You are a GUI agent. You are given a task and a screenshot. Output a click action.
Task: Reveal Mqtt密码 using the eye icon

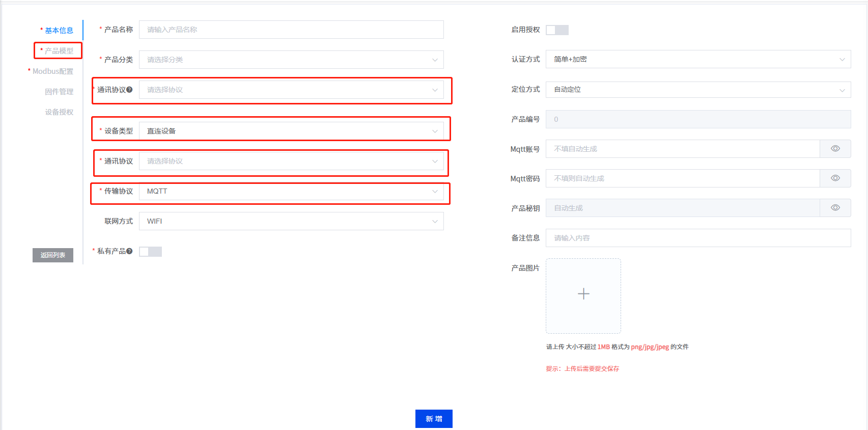835,178
